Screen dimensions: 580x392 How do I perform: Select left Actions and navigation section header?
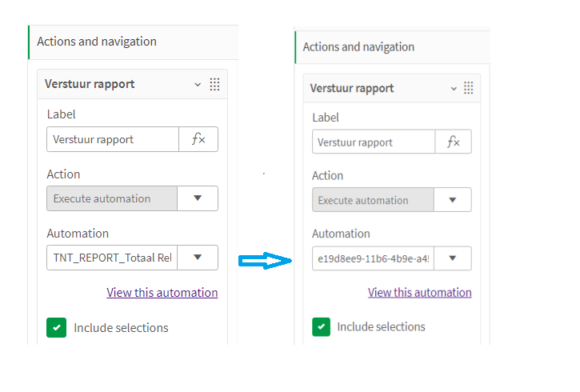click(x=97, y=42)
